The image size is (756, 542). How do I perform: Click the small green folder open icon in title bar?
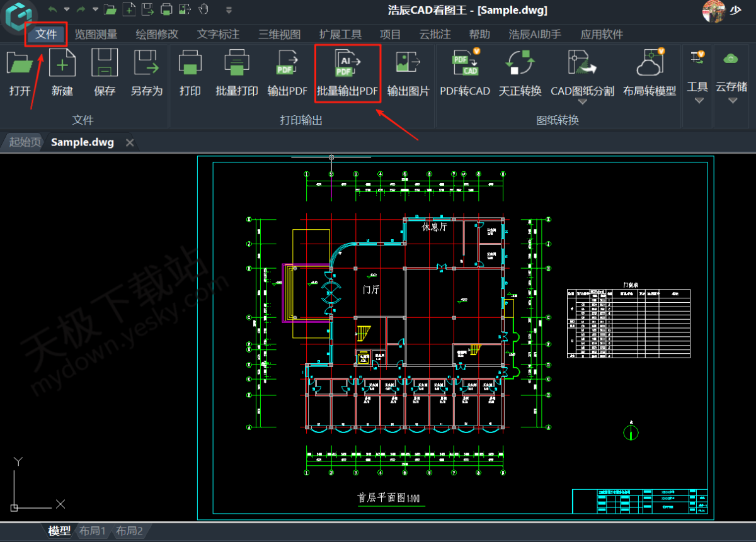(110, 9)
